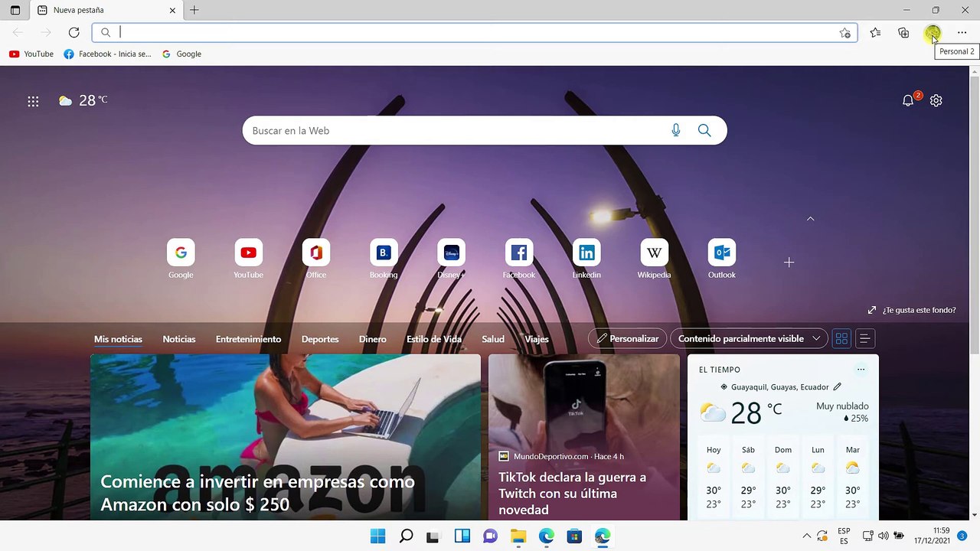980x551 pixels.
Task: Open the Outlook quick link tile
Action: click(721, 259)
